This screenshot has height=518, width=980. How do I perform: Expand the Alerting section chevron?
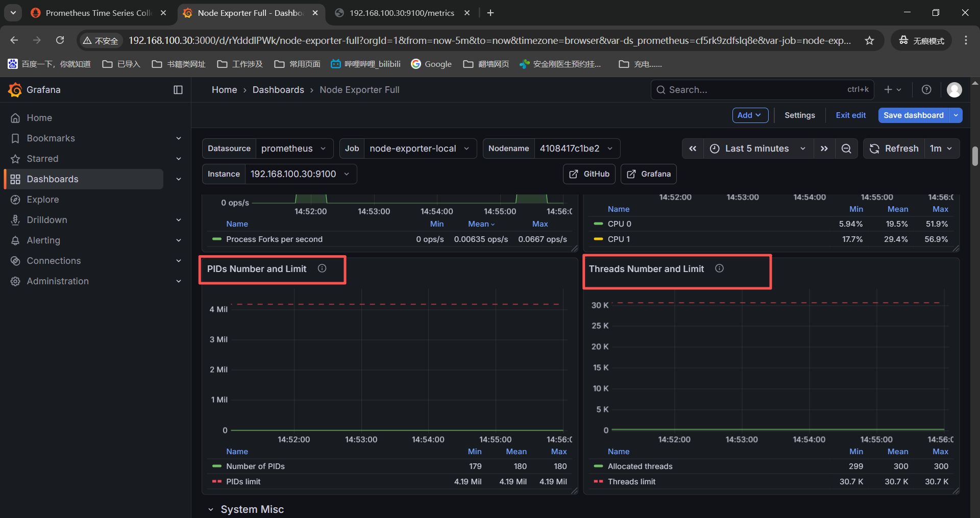click(179, 240)
